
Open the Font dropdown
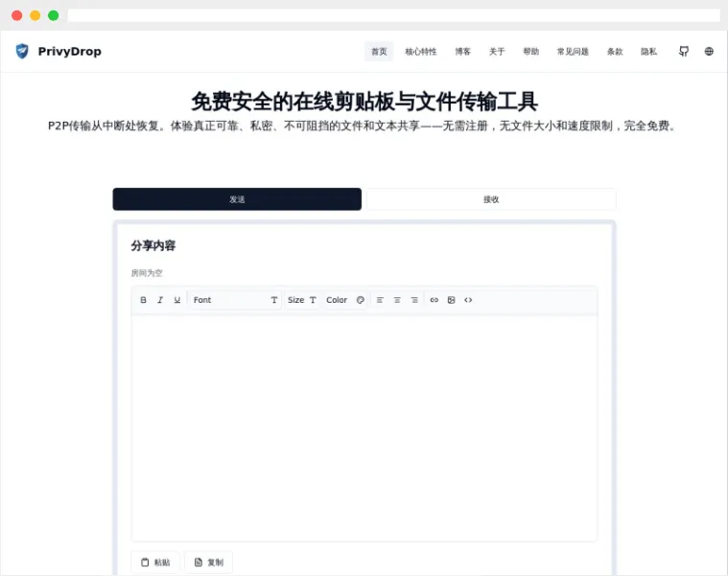pos(235,300)
